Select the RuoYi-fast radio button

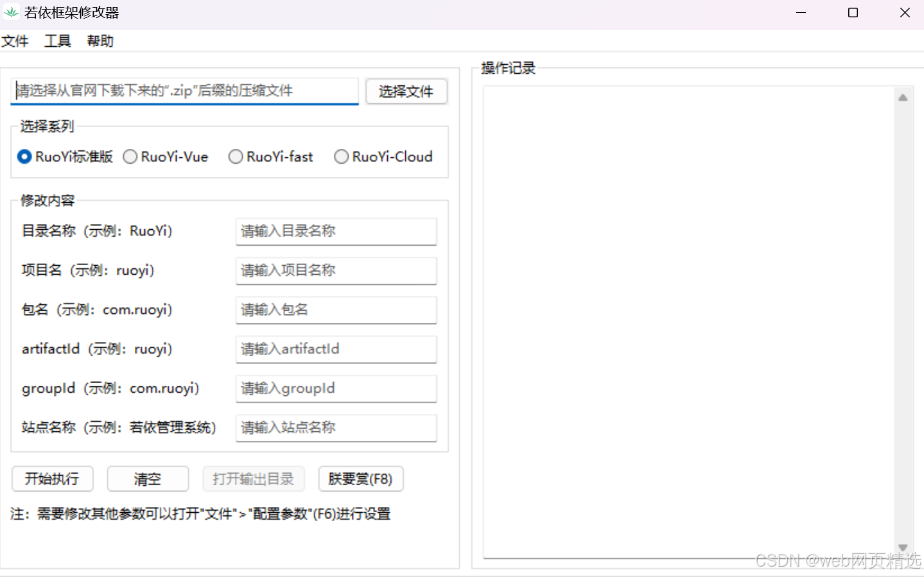tap(271, 157)
